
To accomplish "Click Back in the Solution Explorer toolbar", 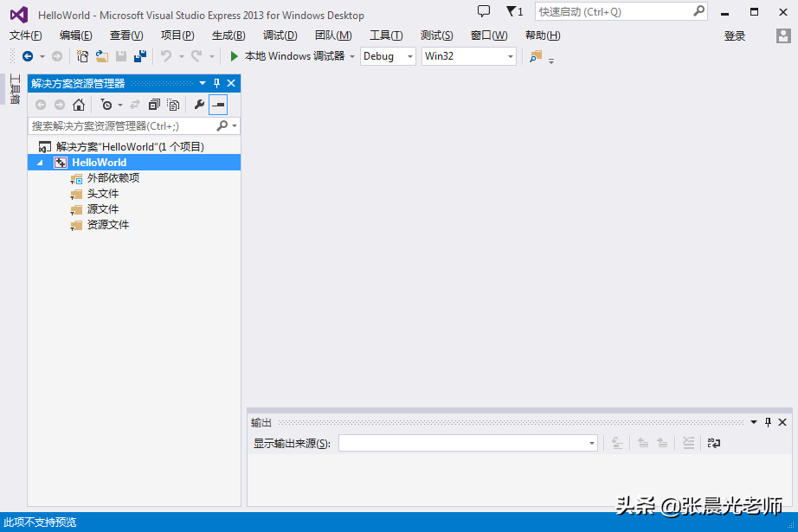I will tap(40, 105).
